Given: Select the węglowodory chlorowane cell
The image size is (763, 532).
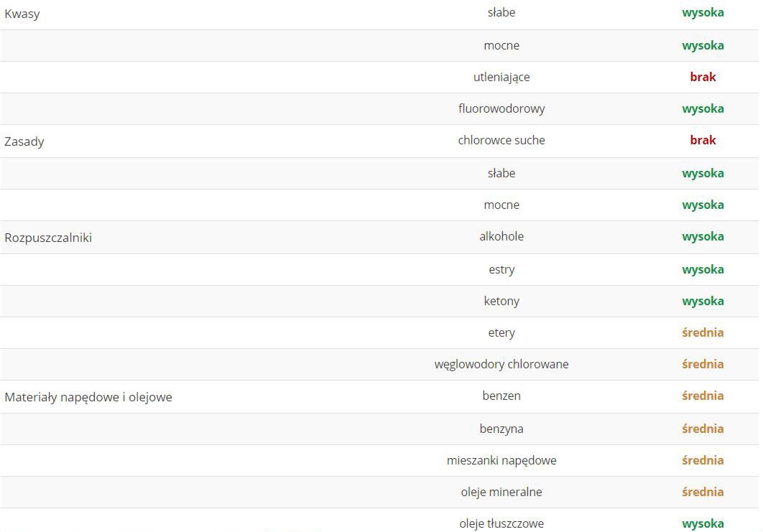Looking at the screenshot, I should 501,364.
